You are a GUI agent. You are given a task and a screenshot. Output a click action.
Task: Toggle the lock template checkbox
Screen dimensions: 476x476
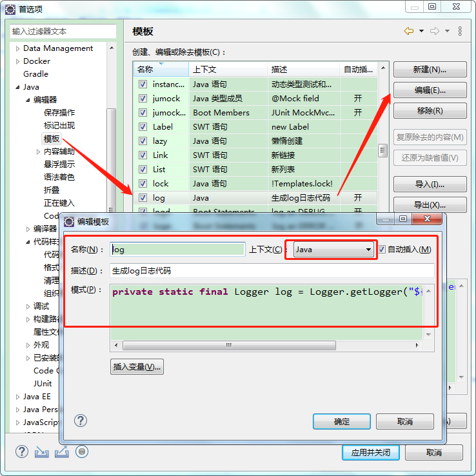pyautogui.click(x=143, y=184)
